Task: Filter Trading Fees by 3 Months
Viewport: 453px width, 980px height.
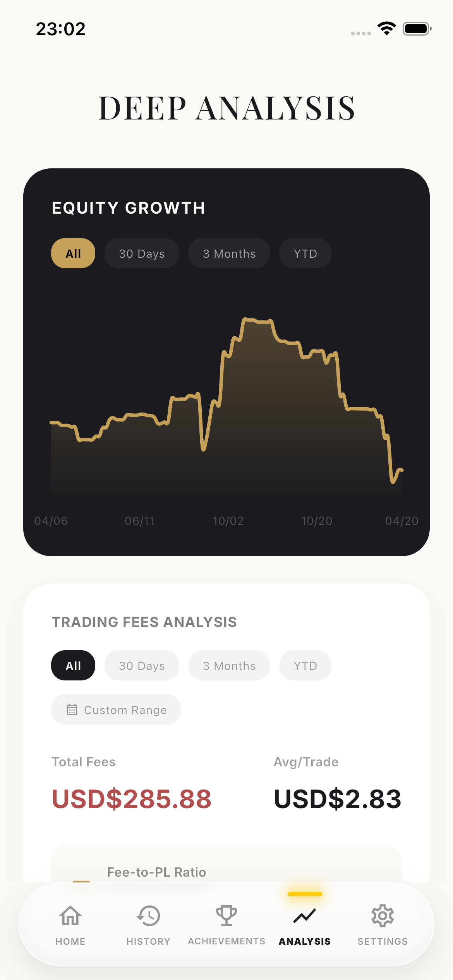Action: (x=229, y=666)
